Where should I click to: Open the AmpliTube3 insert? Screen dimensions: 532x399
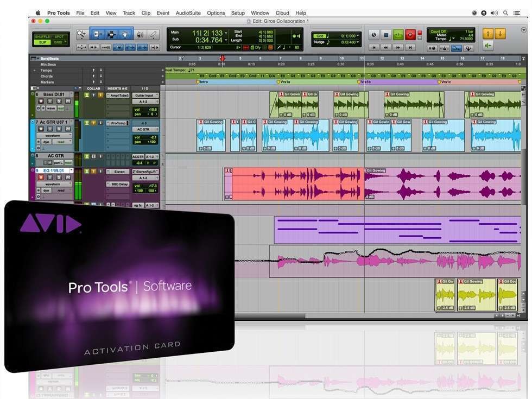pos(118,96)
